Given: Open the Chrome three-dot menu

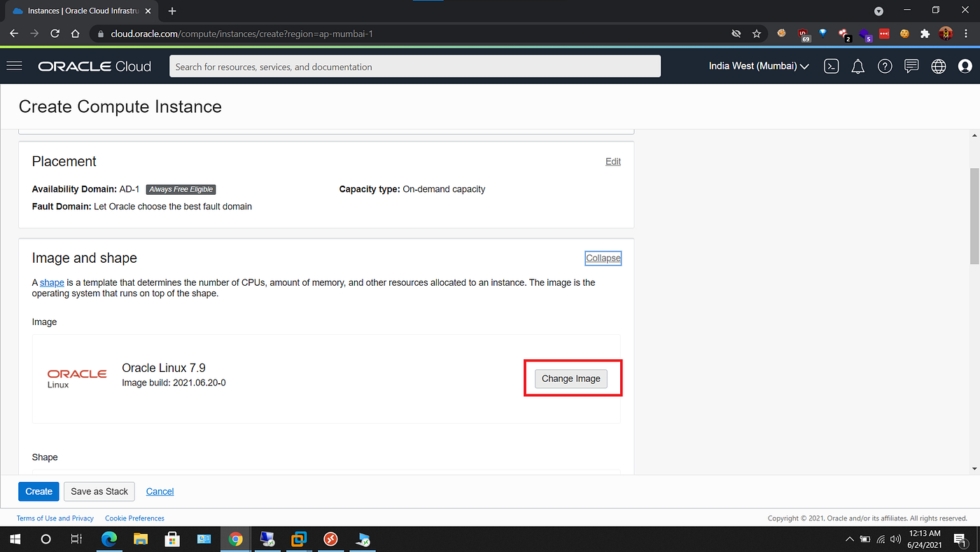Looking at the screenshot, I should click(x=967, y=34).
